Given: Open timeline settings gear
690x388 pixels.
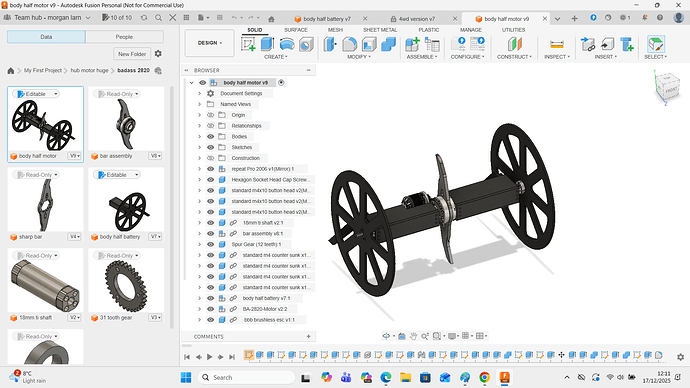Looking at the screenshot, I should 680,357.
